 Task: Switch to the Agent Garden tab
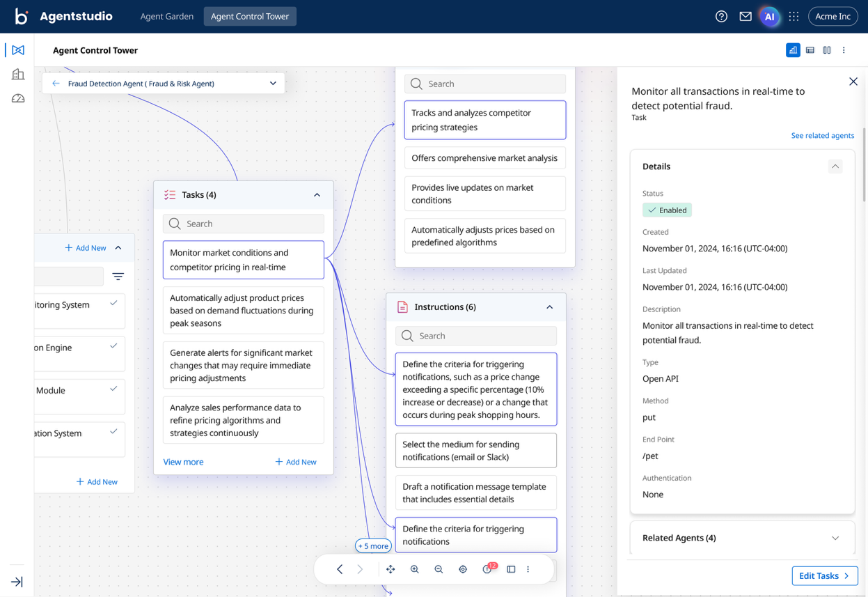point(167,16)
